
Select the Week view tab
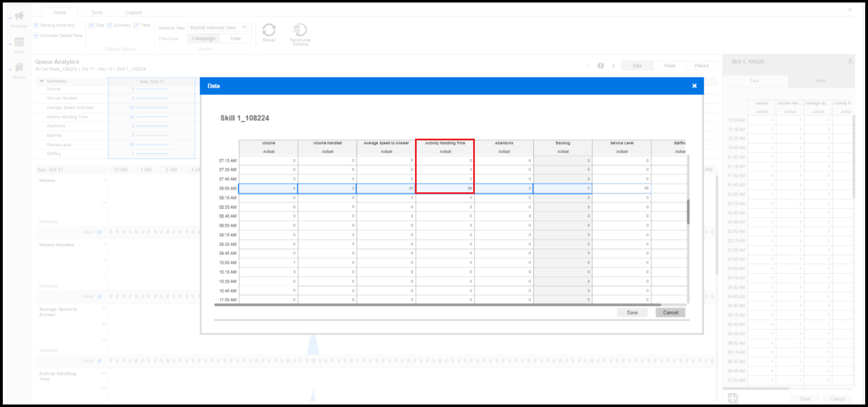669,65
